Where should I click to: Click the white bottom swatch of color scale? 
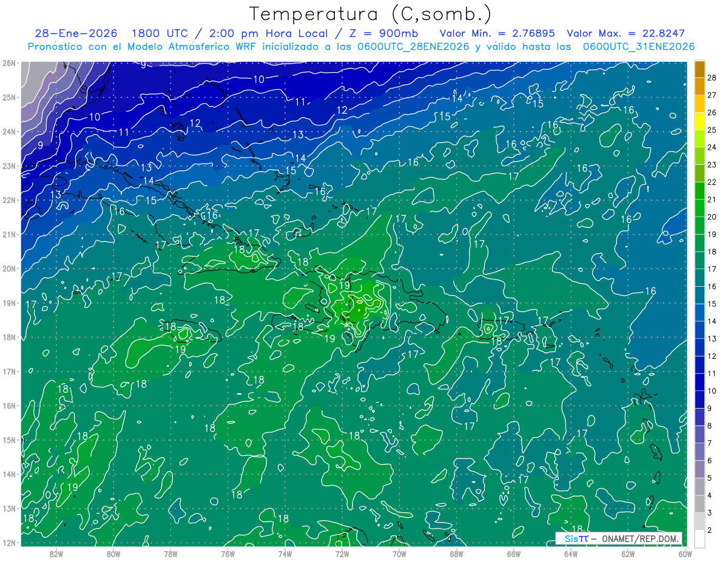pos(699,538)
